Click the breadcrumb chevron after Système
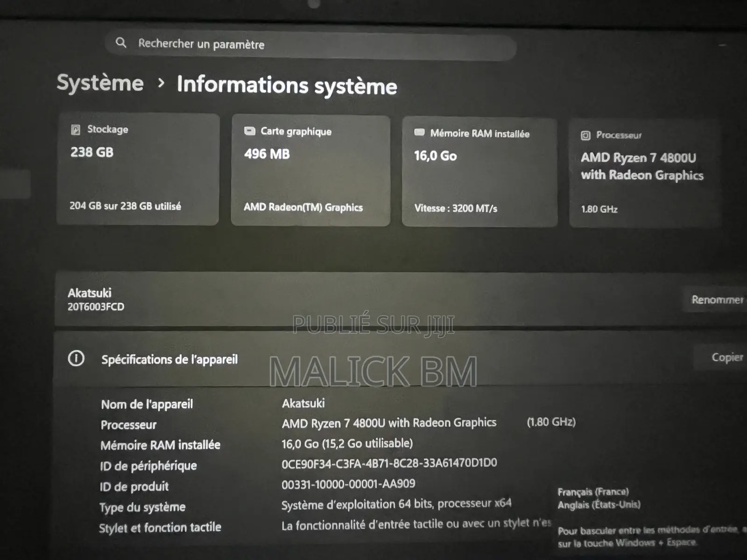Image resolution: width=747 pixels, height=560 pixels. [x=161, y=83]
